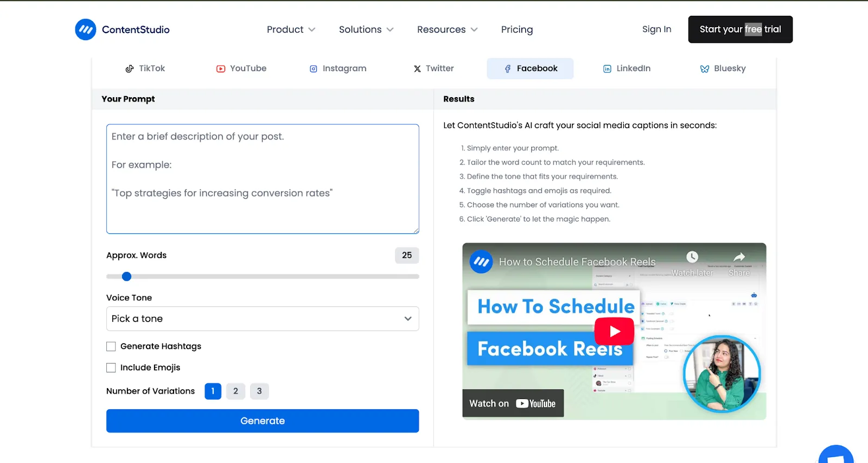Play the Facebook Reels video
Viewport: 868px width, 463px height.
tap(614, 331)
